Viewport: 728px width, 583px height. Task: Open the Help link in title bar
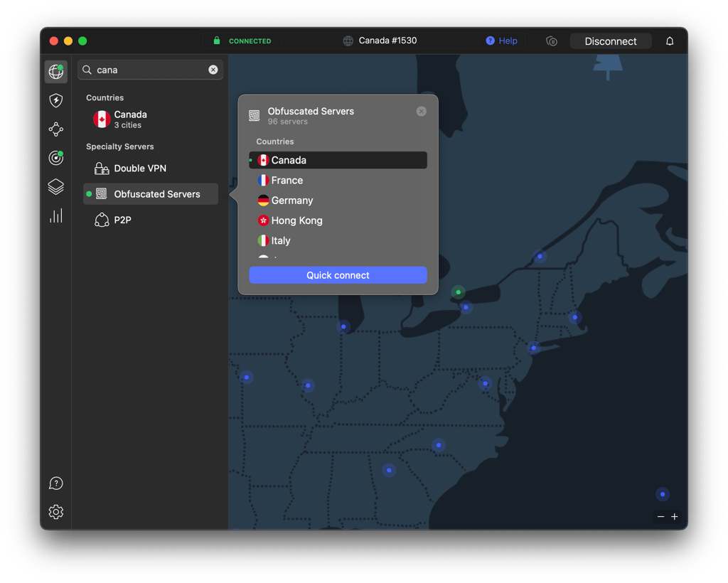(x=501, y=41)
